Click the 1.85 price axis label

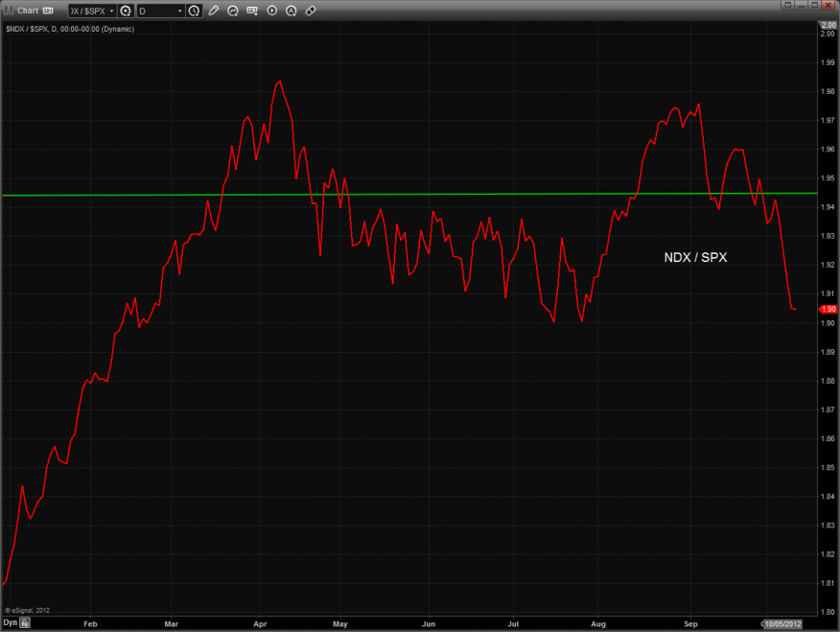(x=828, y=468)
